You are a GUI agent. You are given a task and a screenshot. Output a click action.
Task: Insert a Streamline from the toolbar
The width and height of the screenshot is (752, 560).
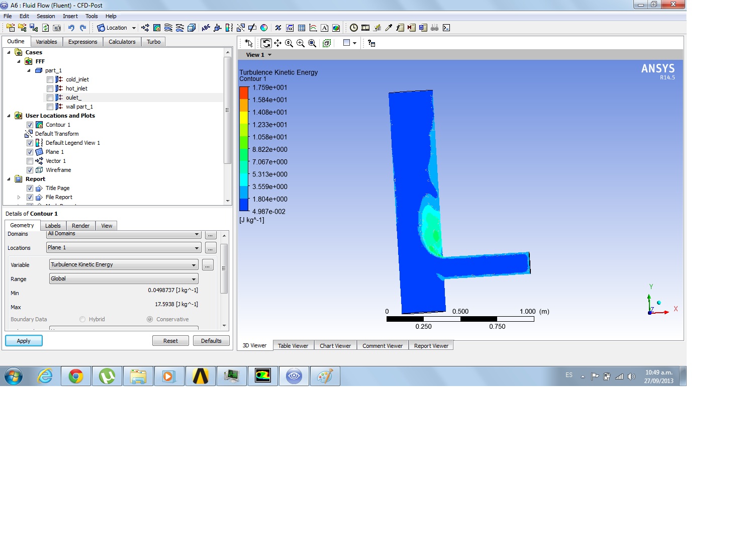[x=168, y=28]
